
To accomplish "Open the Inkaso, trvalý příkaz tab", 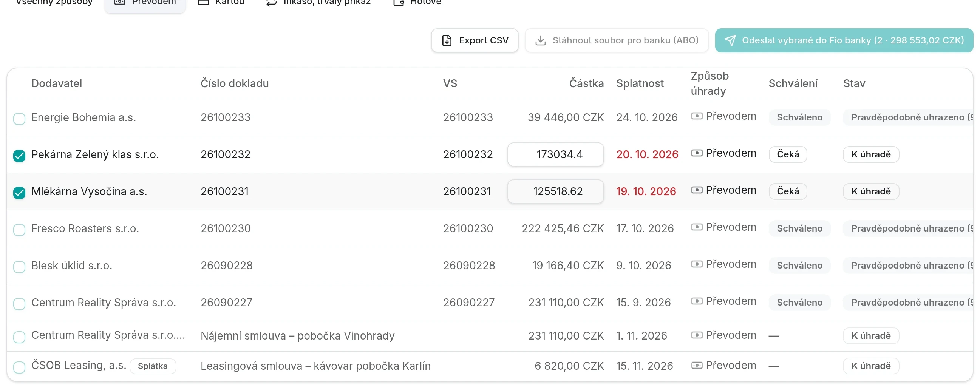I will (318, 3).
